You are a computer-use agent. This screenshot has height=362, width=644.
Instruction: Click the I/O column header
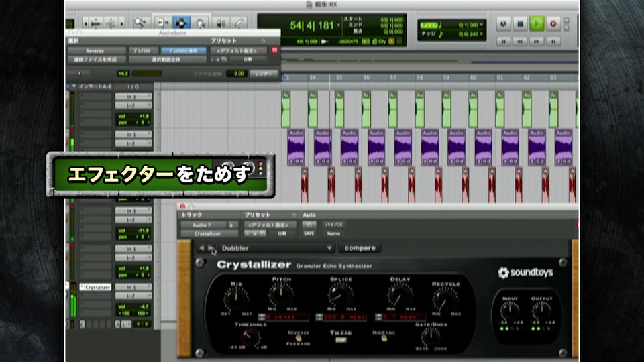tap(133, 86)
